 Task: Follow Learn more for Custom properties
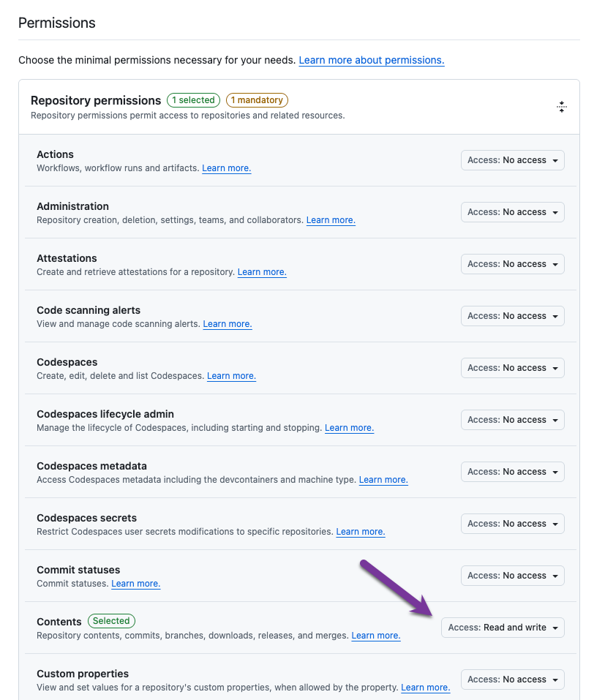pos(426,688)
